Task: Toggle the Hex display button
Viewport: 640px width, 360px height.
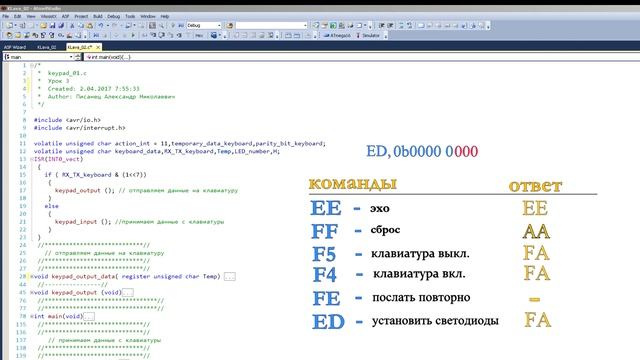Action: [x=199, y=36]
